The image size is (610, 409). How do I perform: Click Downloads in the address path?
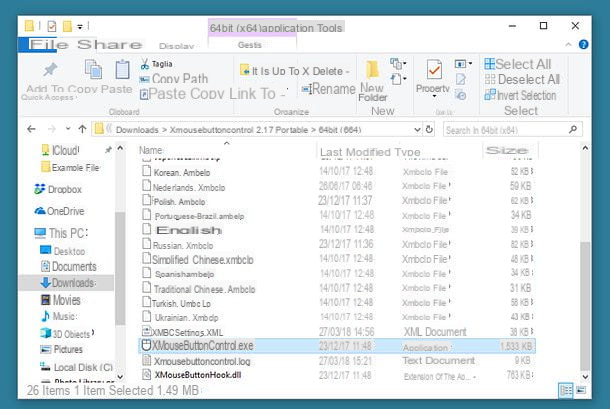pyautogui.click(x=137, y=130)
